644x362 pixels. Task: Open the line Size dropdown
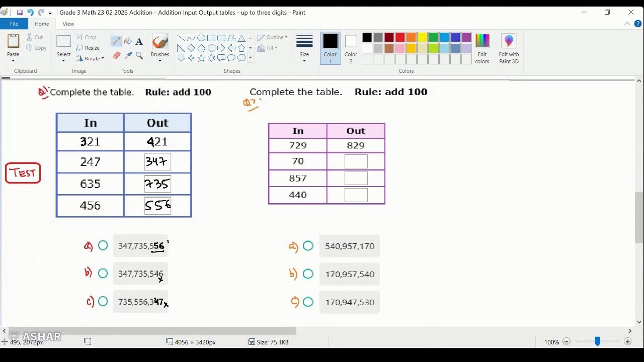point(304,49)
